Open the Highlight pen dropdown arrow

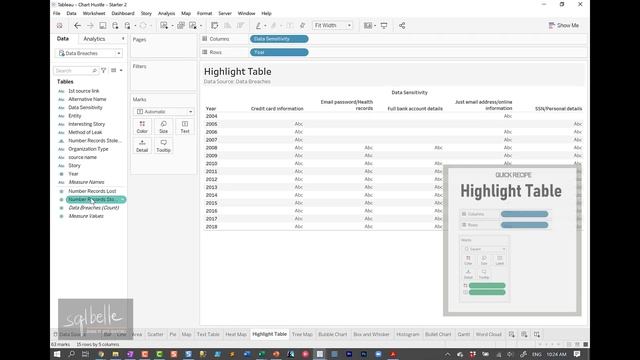coord(265,26)
